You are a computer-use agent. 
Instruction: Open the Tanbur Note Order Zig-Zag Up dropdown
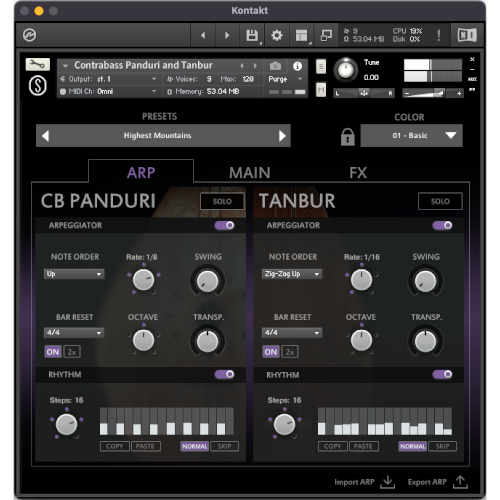pos(292,274)
